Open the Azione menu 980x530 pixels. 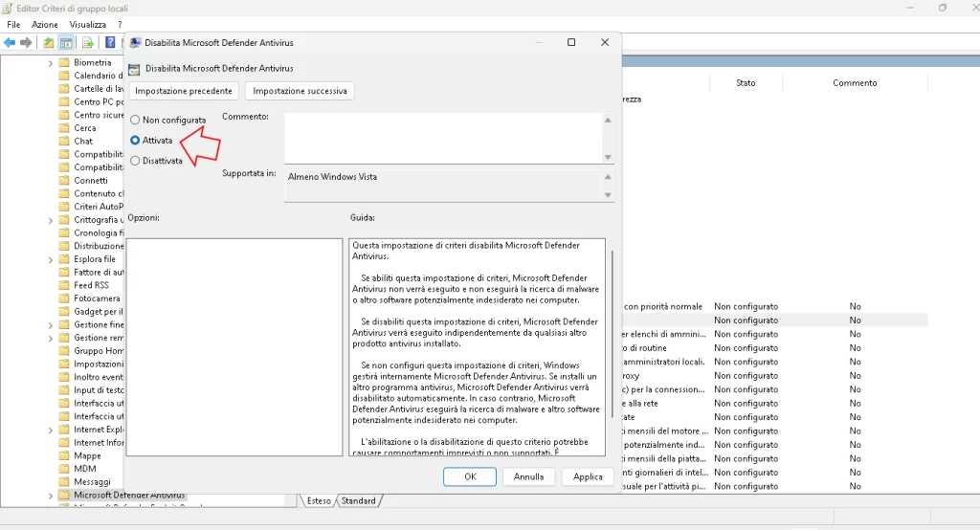point(45,24)
